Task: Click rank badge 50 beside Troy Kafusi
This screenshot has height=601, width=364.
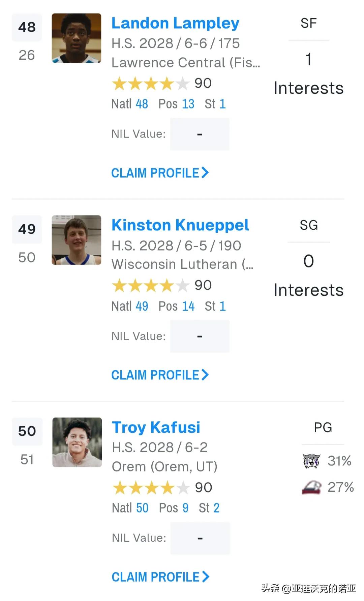Action: [27, 431]
